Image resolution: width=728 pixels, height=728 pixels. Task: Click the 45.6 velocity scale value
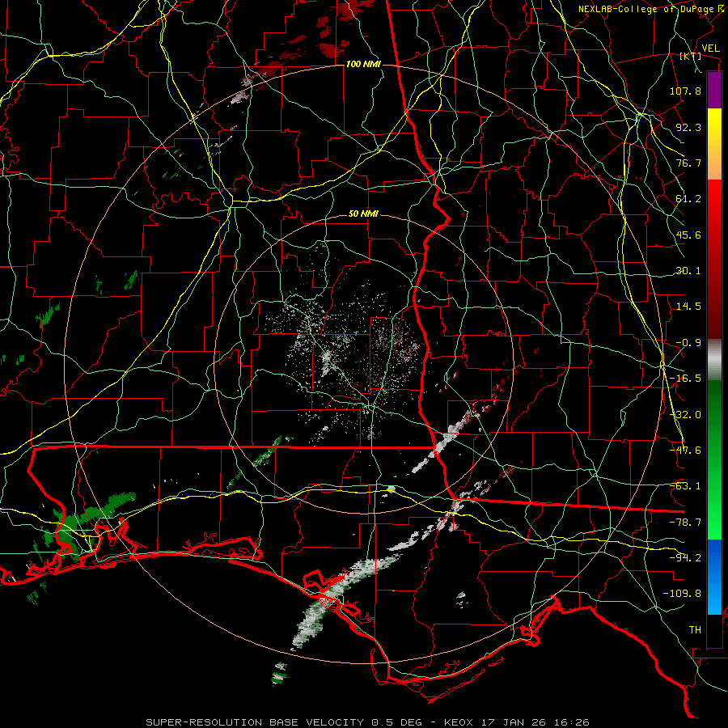[x=688, y=235]
